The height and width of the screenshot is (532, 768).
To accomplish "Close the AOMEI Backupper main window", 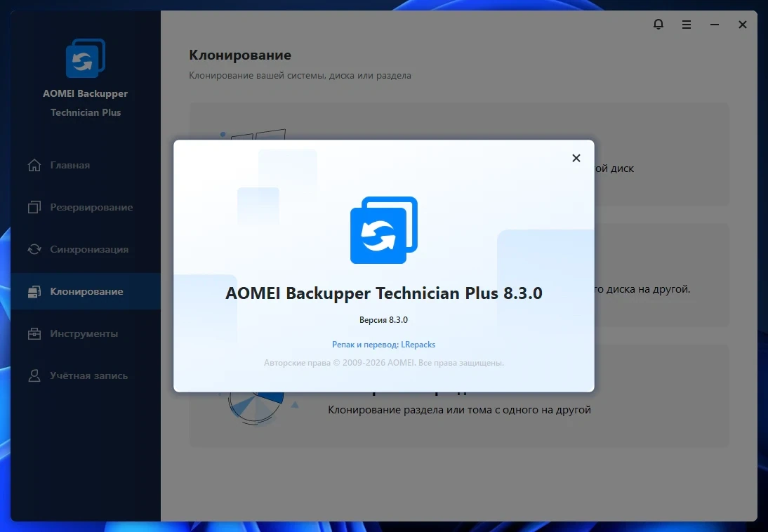I will tap(743, 25).
